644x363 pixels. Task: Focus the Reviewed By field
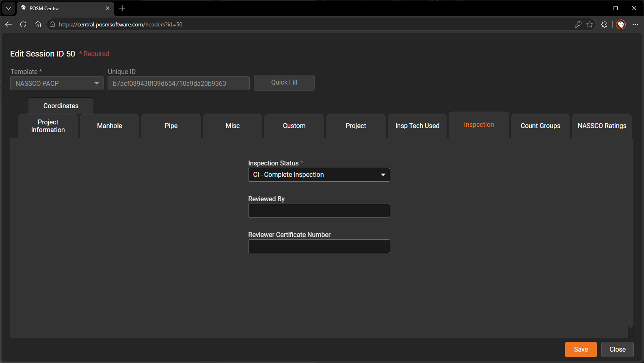tap(319, 211)
